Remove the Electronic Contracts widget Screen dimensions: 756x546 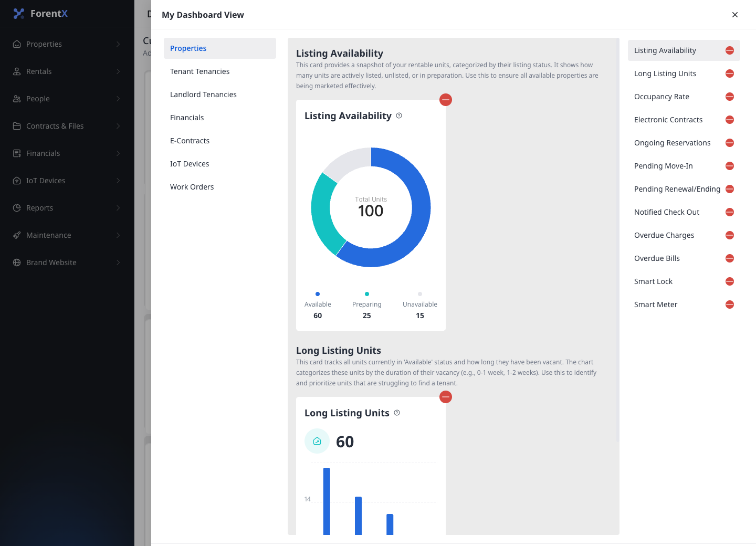[730, 120]
